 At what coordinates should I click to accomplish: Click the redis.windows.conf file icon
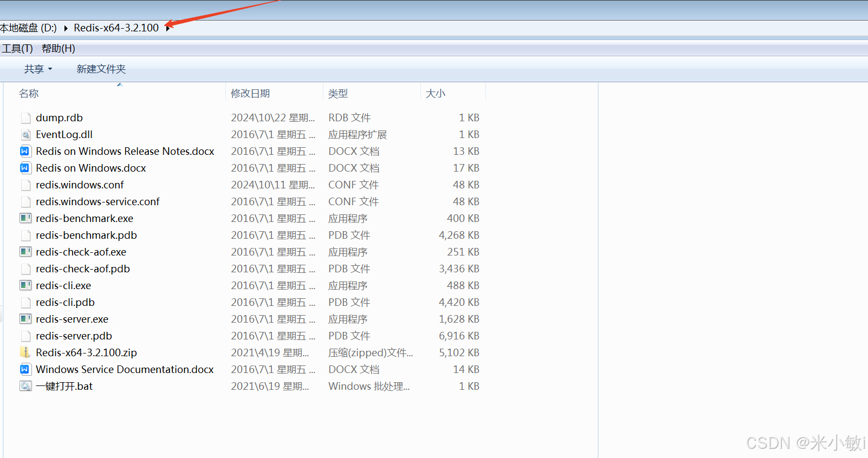coord(25,185)
